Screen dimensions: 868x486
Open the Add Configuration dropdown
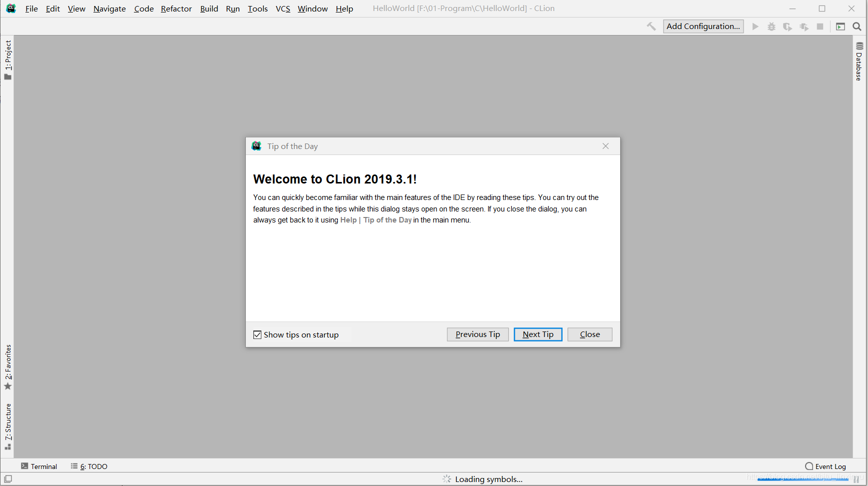(x=703, y=26)
